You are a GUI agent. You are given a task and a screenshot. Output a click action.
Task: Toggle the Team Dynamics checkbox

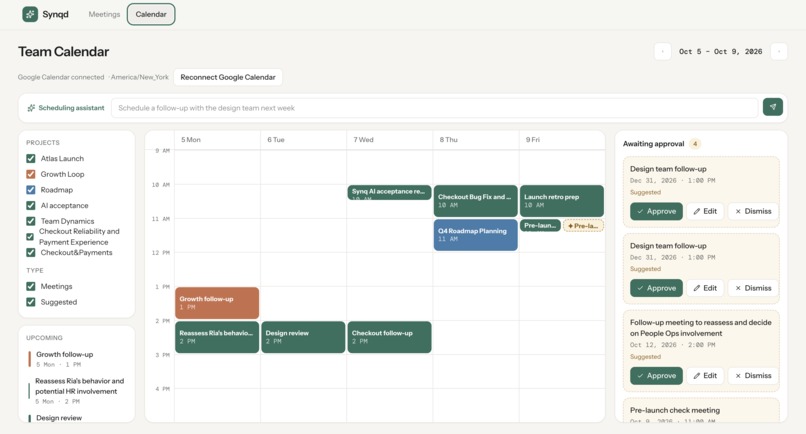(x=31, y=221)
